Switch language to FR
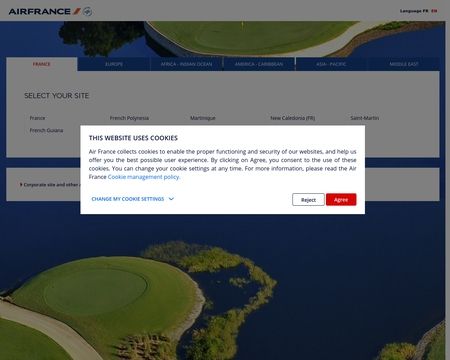The image size is (450, 360). [425, 11]
